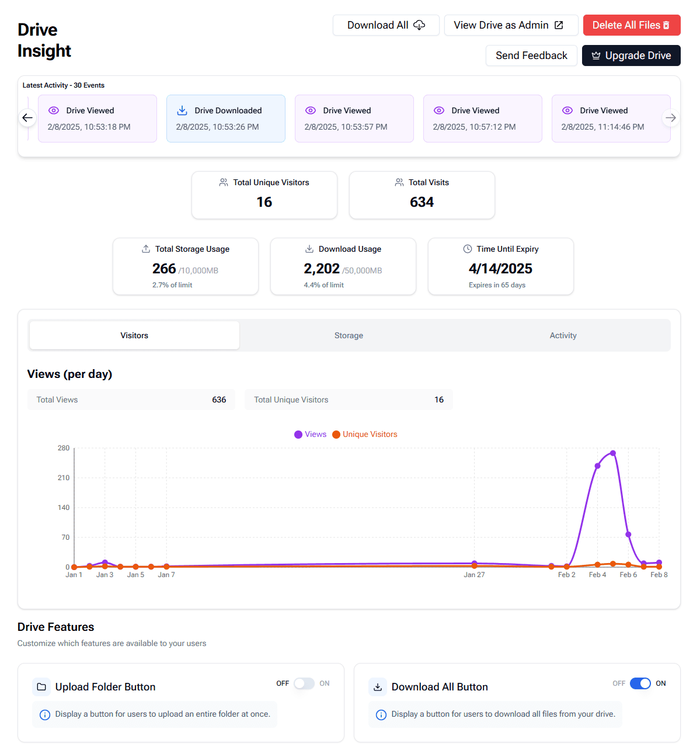Click the download icon of Download All Button feature
The width and height of the screenshot is (700, 750).
378,687
